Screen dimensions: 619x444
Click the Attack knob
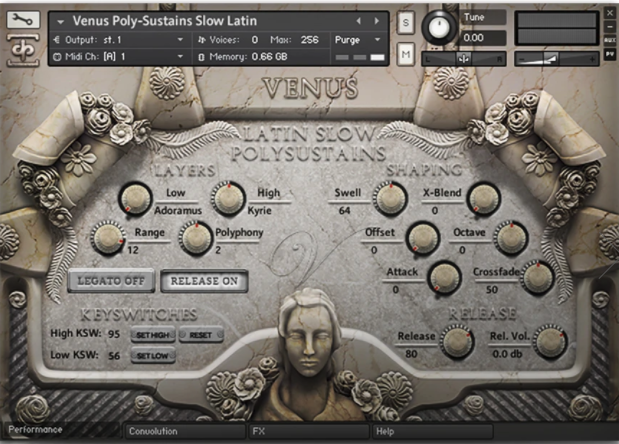(445, 277)
